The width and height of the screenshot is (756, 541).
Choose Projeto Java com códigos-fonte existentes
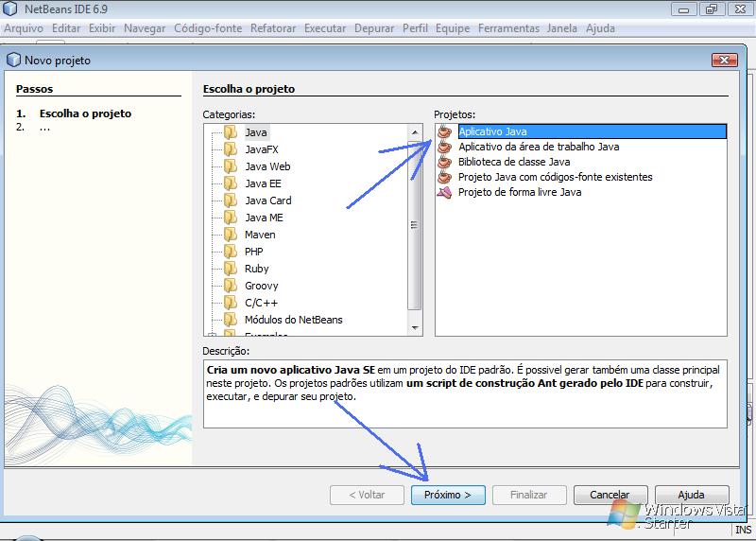tap(555, 177)
